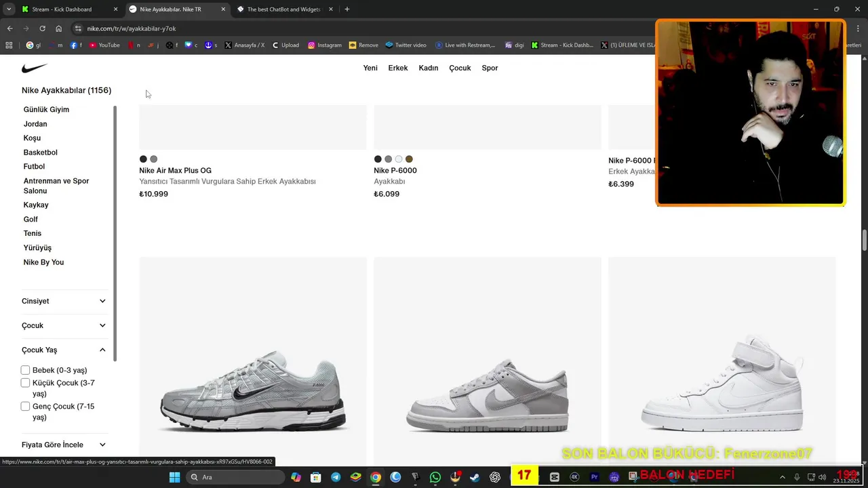Open Steam from the taskbar
Screen dimensions: 868x488
click(475, 477)
